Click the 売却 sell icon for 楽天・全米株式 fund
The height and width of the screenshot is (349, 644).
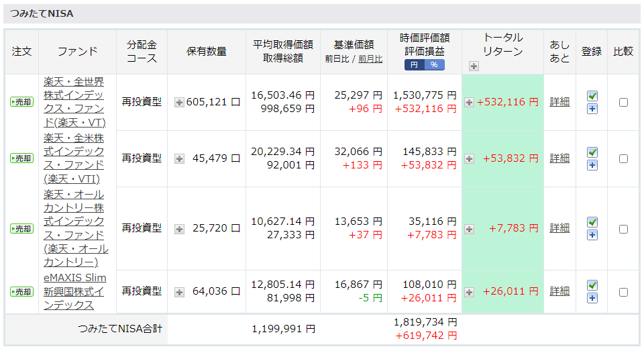pos(21,158)
